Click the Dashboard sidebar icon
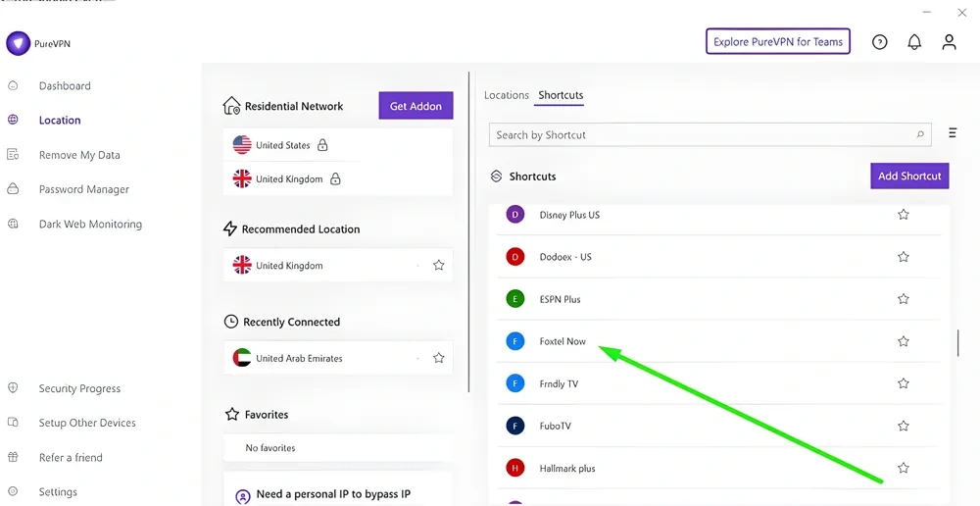Viewport: 980px width, 506px height. tap(13, 85)
